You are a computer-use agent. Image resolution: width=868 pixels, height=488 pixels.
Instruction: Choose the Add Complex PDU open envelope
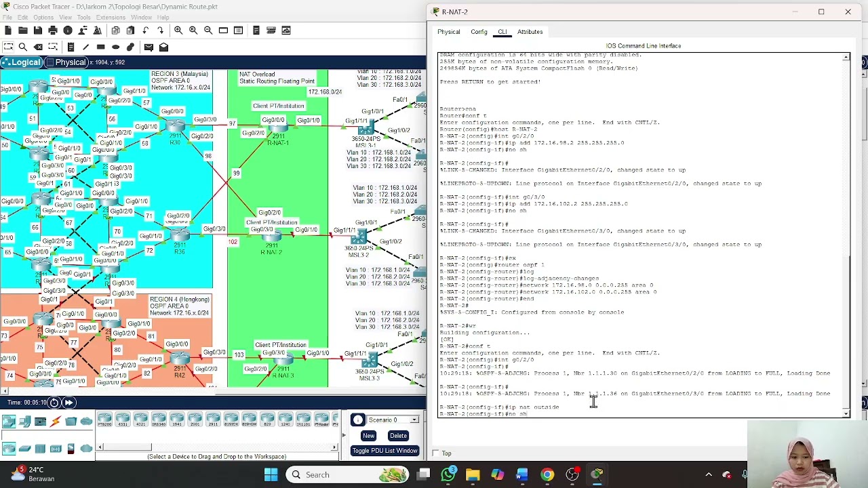[x=163, y=47]
